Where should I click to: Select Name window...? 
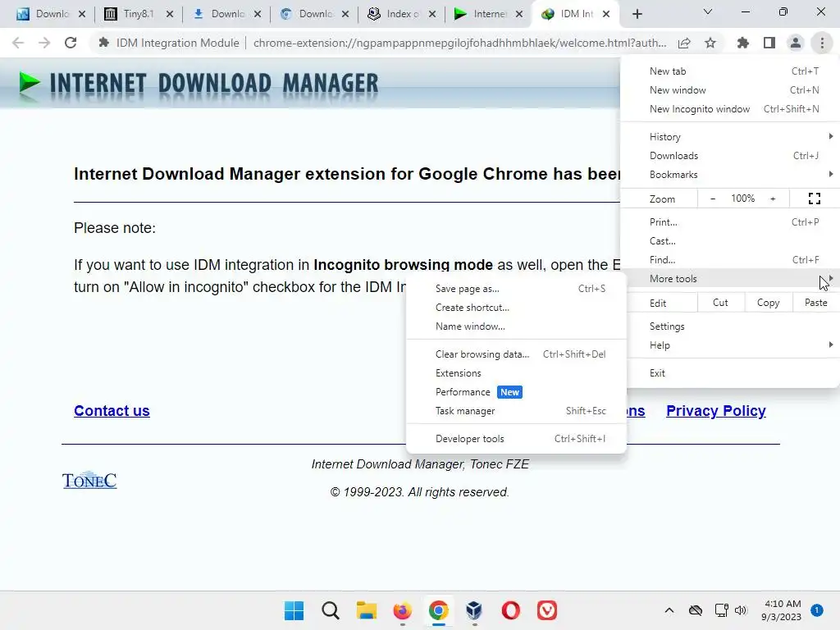pos(517,326)
